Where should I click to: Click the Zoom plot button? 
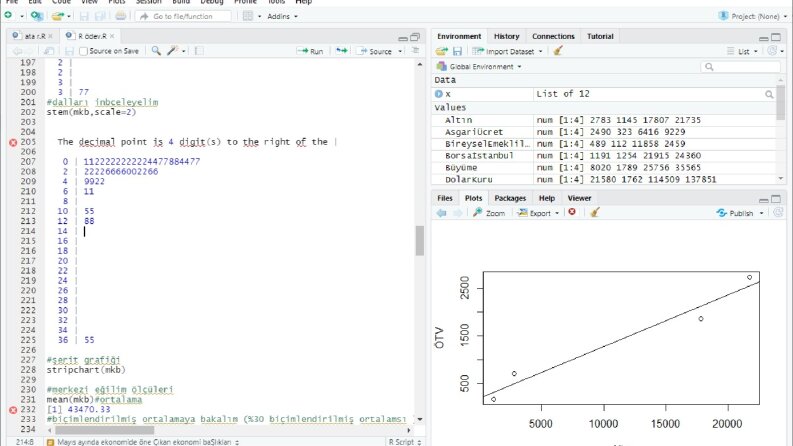tap(489, 213)
